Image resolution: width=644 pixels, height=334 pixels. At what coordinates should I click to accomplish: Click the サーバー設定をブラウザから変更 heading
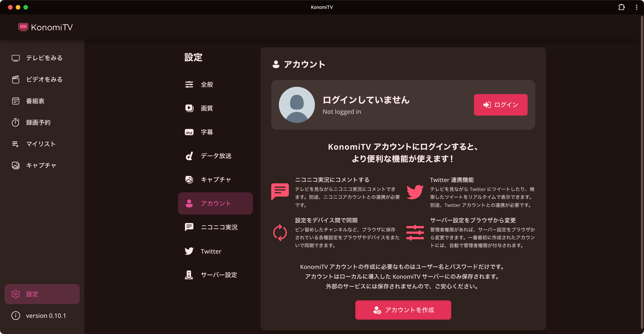(473, 220)
